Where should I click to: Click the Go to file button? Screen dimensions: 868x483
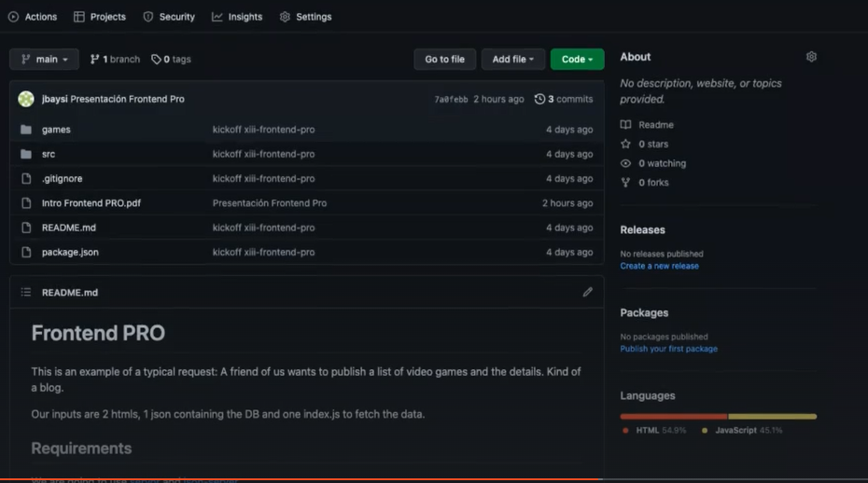[x=444, y=59]
